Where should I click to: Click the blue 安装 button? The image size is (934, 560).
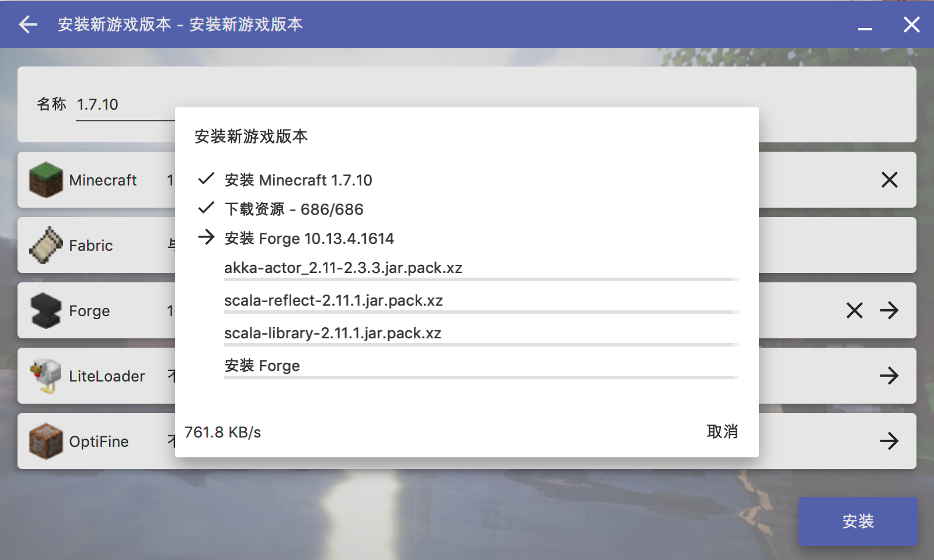(x=858, y=521)
